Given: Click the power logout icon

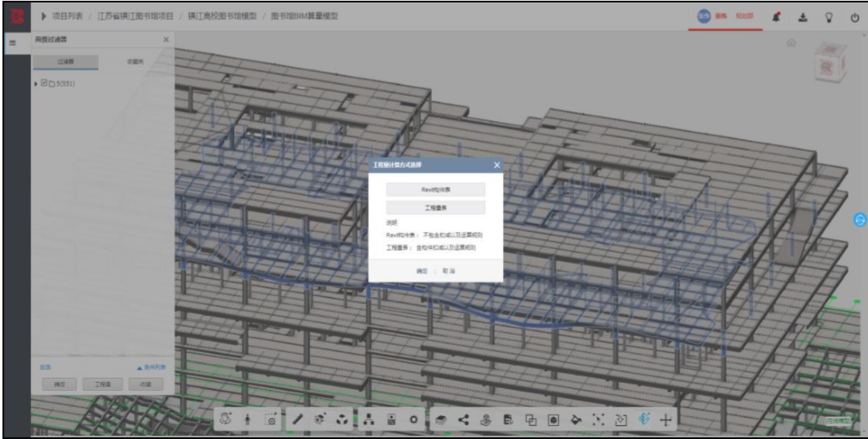Looking at the screenshot, I should point(854,17).
